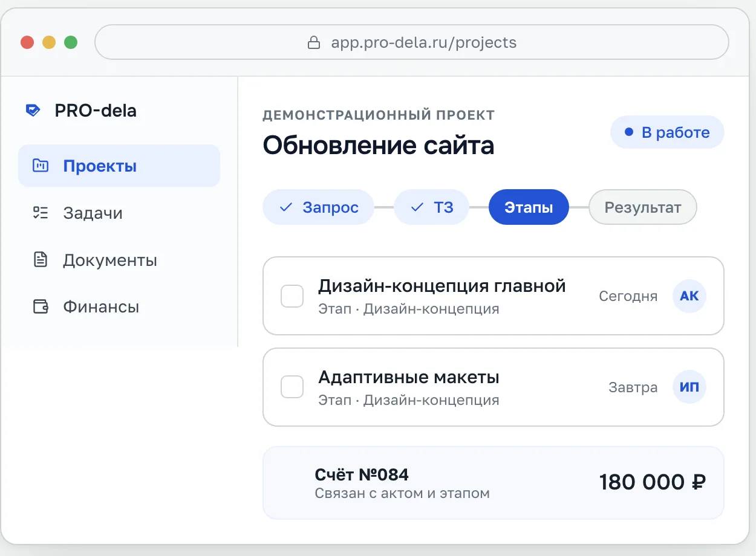Click the Задачи checklist icon
This screenshot has height=556, width=756.
point(41,213)
